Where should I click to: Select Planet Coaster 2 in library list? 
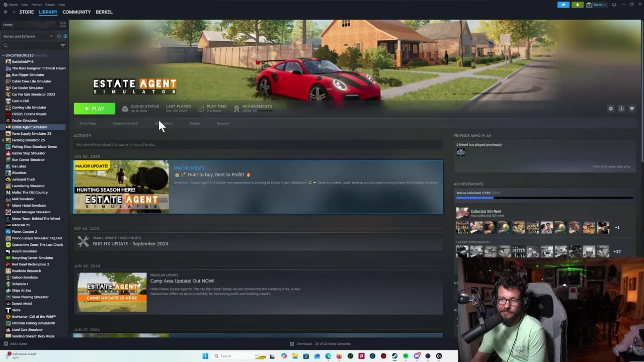[x=24, y=232]
